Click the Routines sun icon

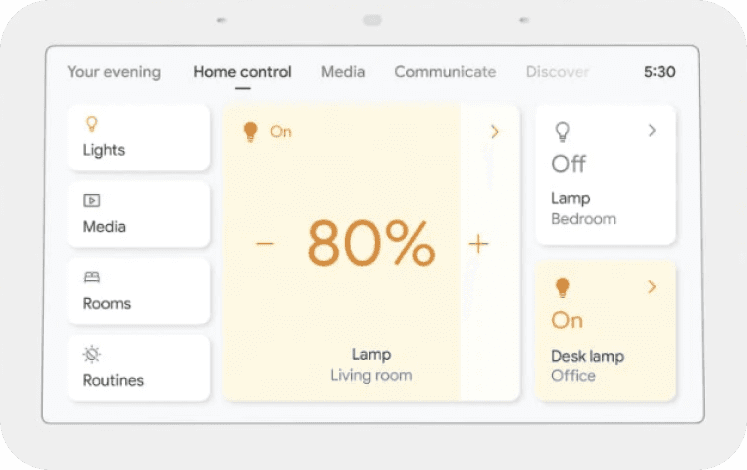[91, 354]
